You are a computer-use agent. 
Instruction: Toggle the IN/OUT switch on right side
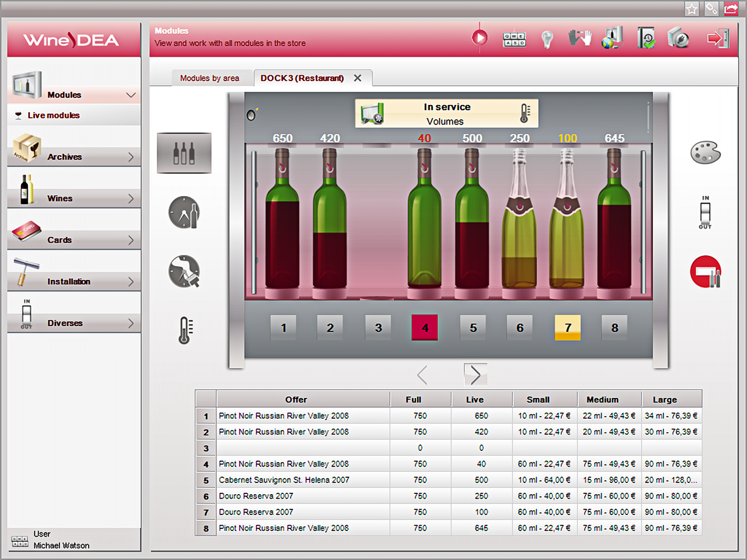coord(705,212)
